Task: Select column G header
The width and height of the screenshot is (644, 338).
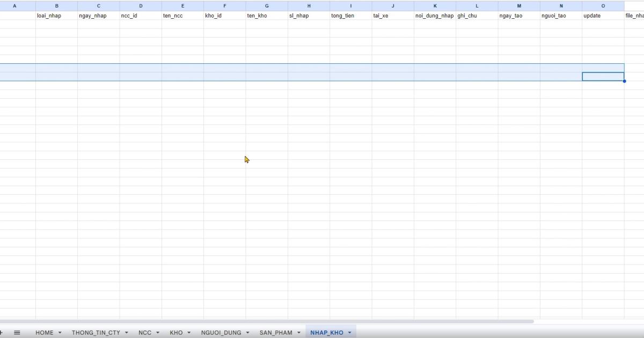Action: 267,6
